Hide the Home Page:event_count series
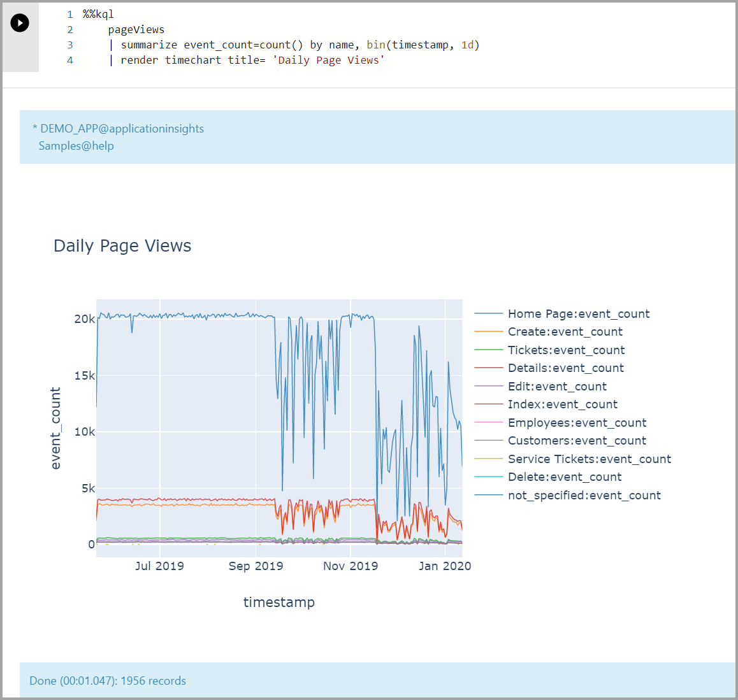Viewport: 738px width, 700px height. pos(578,313)
